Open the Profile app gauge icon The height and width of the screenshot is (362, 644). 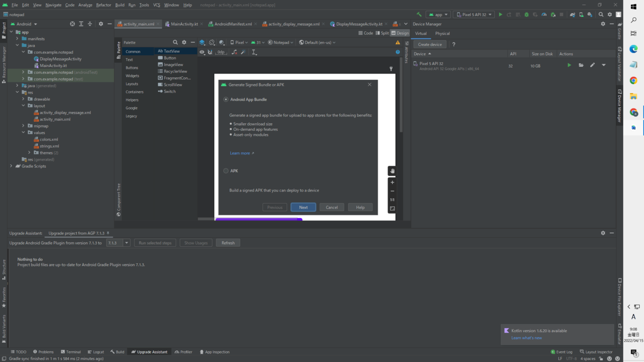pos(544,14)
